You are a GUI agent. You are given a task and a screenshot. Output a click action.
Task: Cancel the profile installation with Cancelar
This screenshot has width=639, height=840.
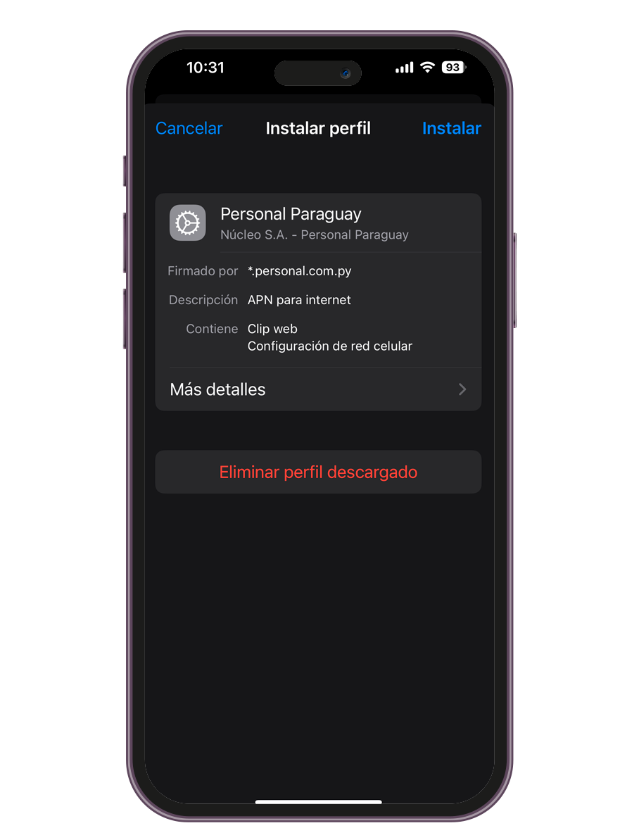[x=189, y=128]
